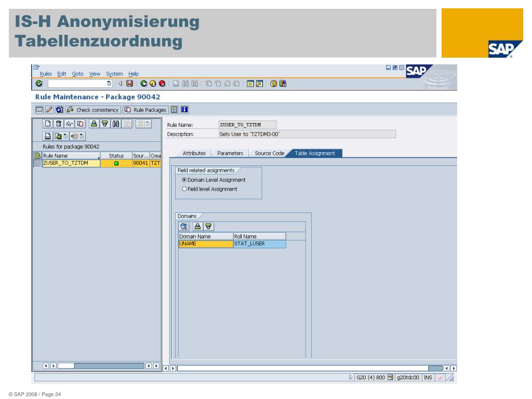The width and height of the screenshot is (532, 399).
Task: Open the yellow Help question mark icon
Action: 273,84
